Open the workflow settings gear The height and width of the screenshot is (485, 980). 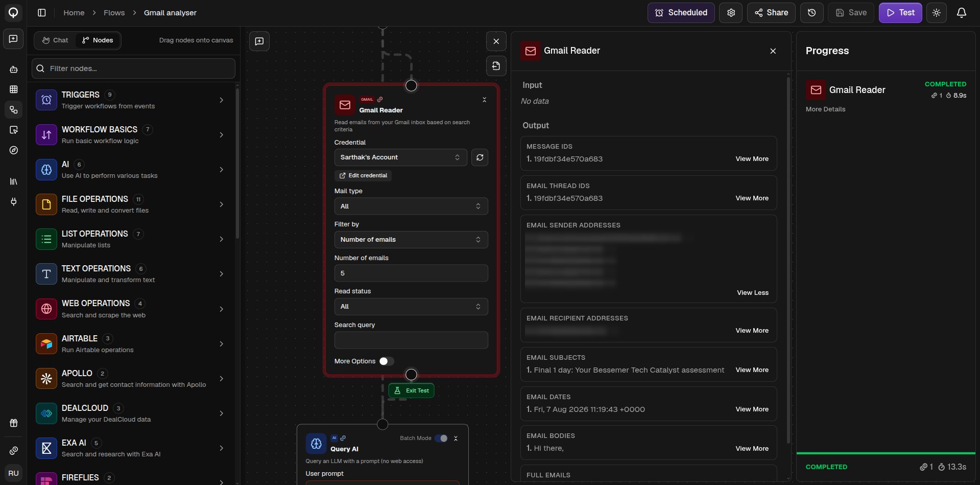pos(731,13)
